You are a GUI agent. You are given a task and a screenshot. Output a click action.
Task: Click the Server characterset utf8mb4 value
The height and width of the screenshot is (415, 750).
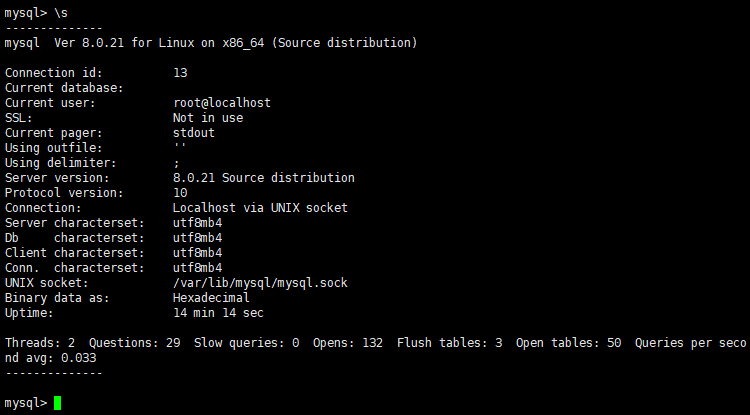coord(198,223)
